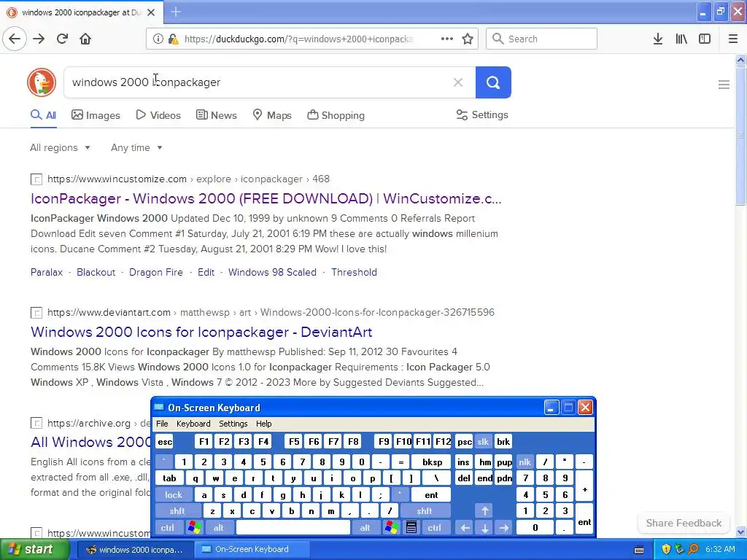Open the downloads arrow icon
Image resolution: width=747 pixels, height=560 pixels.
click(x=658, y=39)
